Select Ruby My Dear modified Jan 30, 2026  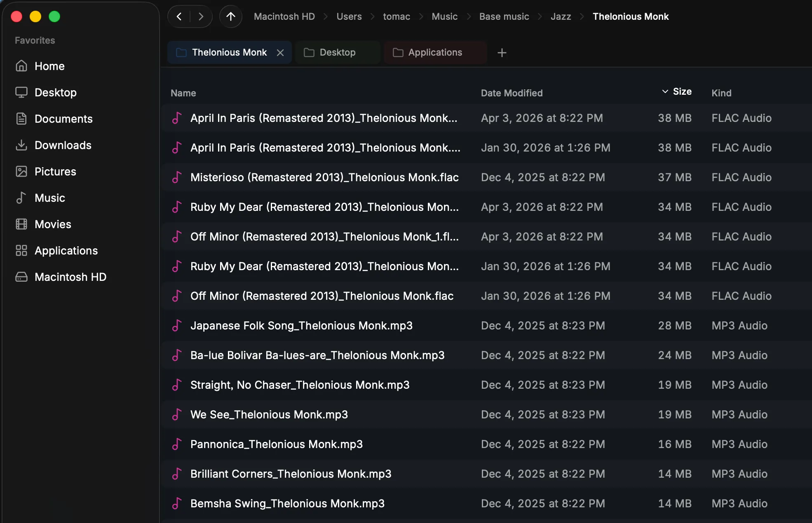pos(486,266)
